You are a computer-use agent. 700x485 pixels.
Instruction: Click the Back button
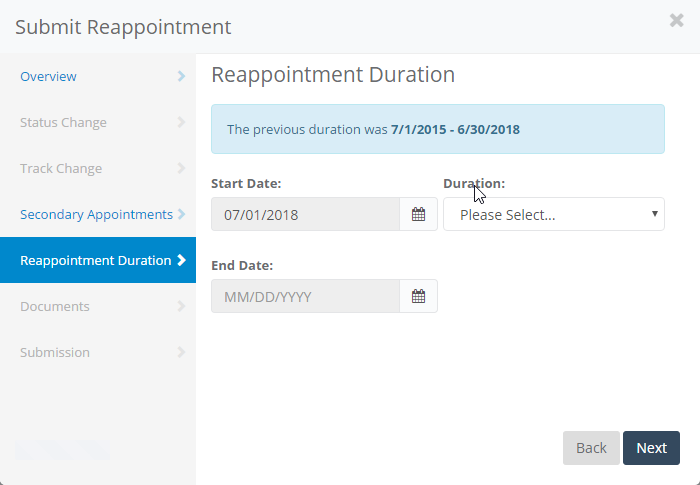pyautogui.click(x=591, y=448)
